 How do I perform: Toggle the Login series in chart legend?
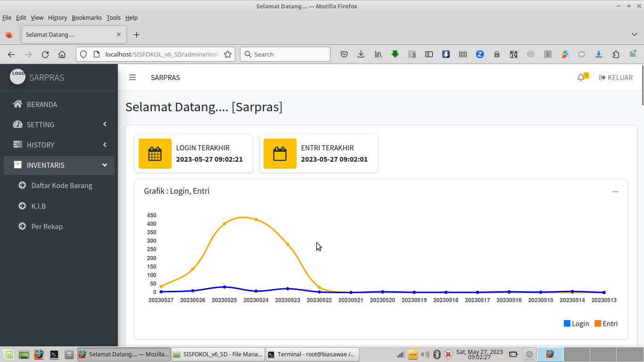coord(577,323)
